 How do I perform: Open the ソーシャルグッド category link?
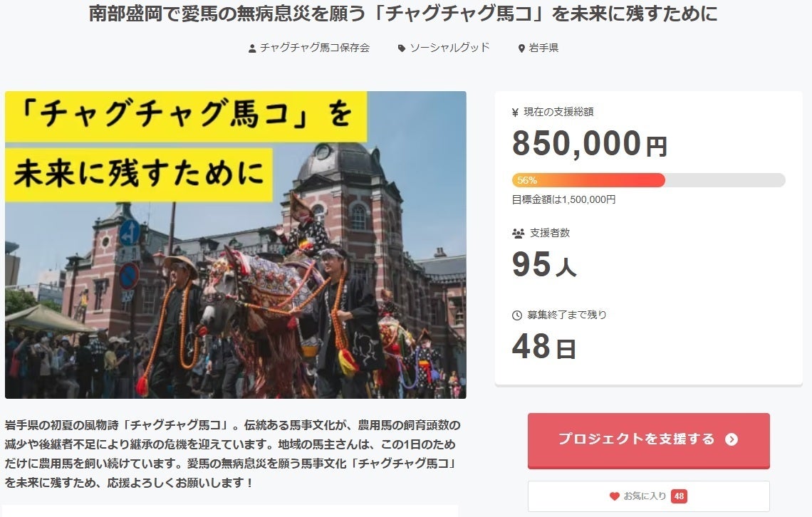tap(449, 48)
